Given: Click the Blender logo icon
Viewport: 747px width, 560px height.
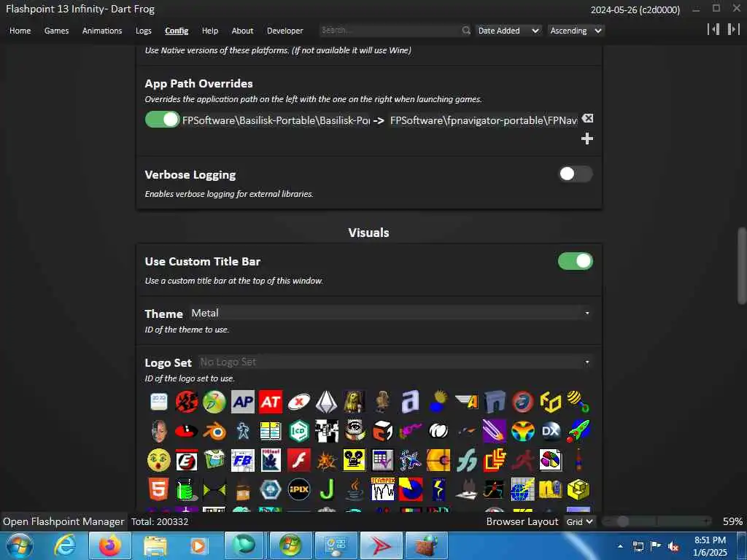Looking at the screenshot, I should 214,432.
